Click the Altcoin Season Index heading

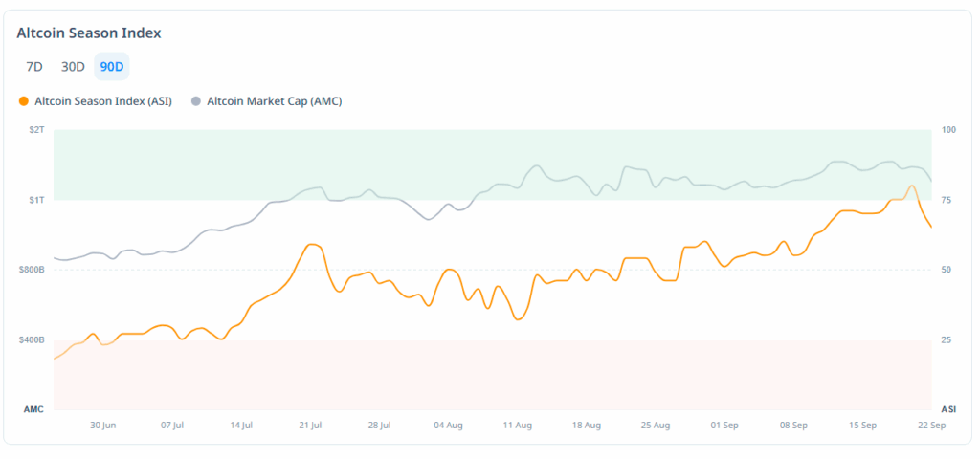coord(89,33)
